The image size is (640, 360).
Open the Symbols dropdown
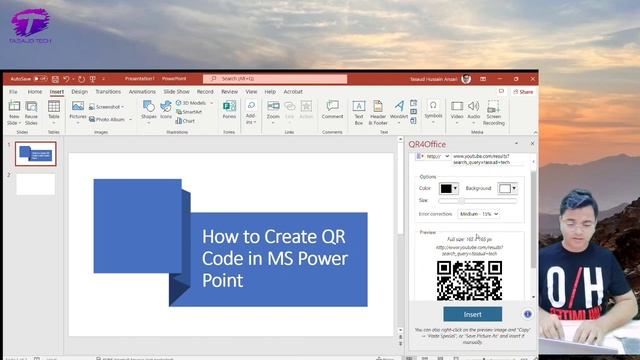[433, 111]
